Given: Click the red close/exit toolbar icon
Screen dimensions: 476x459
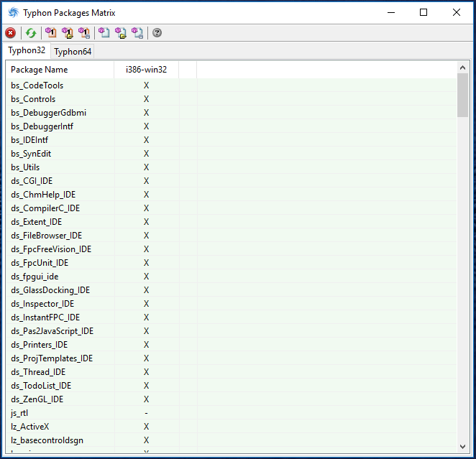Looking at the screenshot, I should [11, 33].
